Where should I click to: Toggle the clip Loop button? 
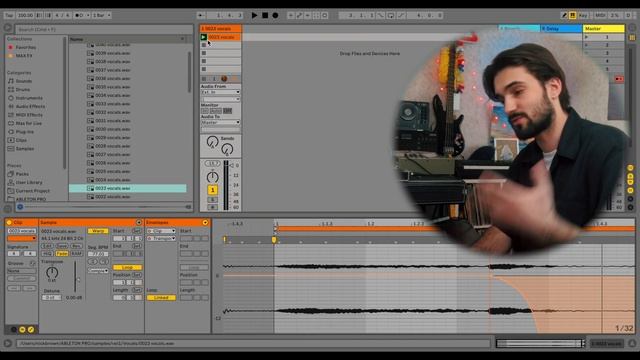click(127, 267)
